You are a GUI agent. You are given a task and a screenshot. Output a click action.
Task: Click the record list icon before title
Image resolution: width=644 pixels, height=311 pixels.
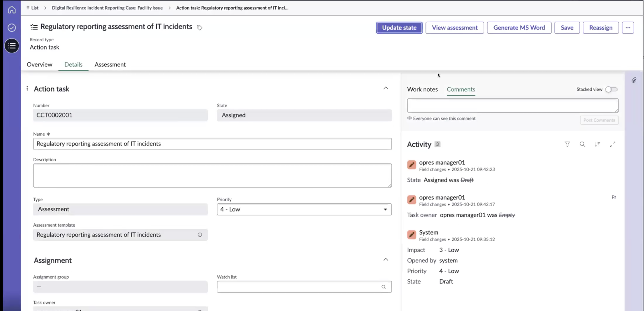[x=34, y=27]
